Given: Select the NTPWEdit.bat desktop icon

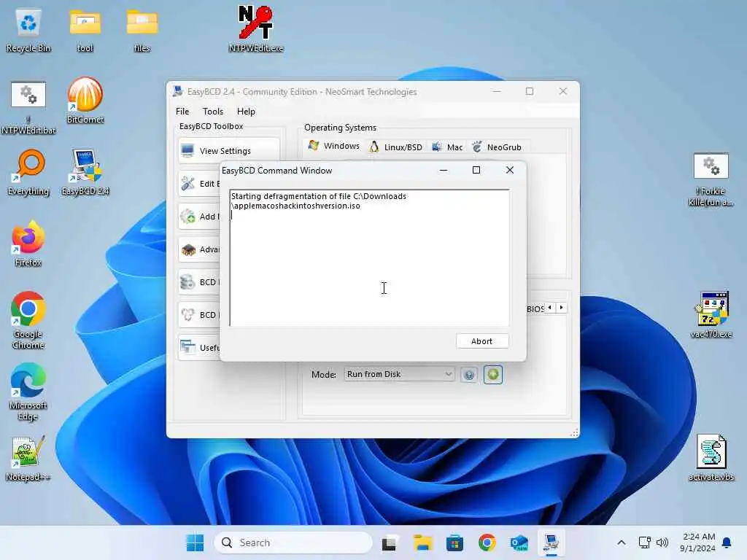Looking at the screenshot, I should click(x=28, y=107).
